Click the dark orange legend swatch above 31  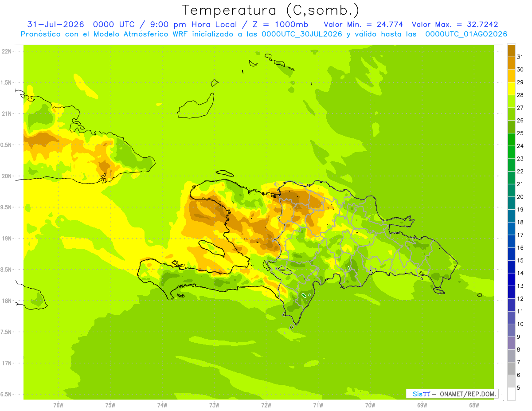pyautogui.click(x=511, y=51)
